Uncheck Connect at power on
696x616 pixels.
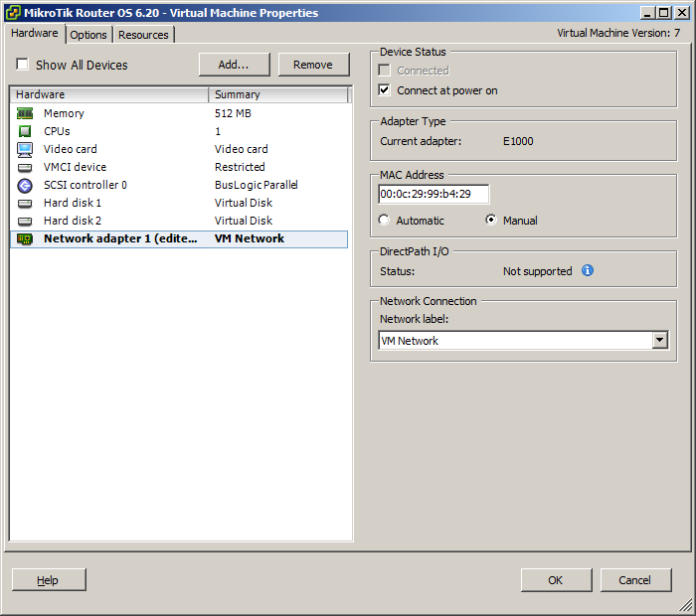point(385,90)
